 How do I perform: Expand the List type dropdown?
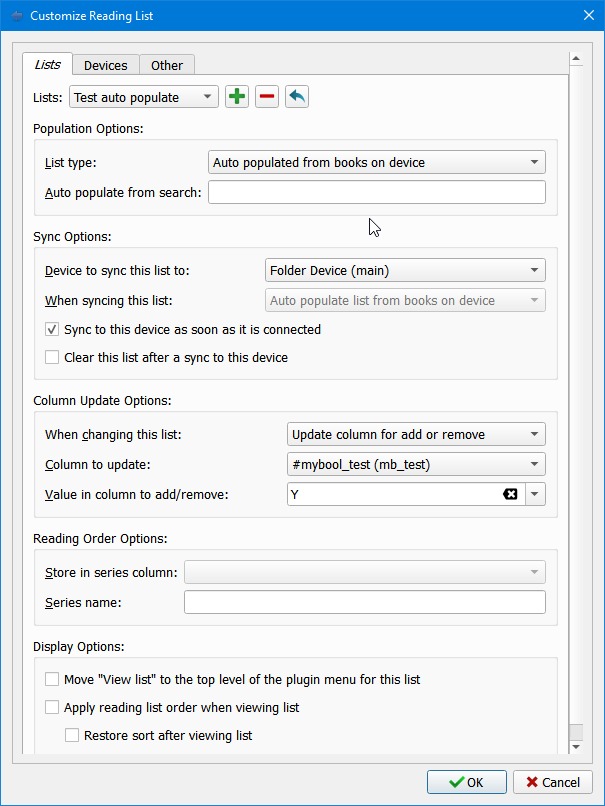point(377,162)
